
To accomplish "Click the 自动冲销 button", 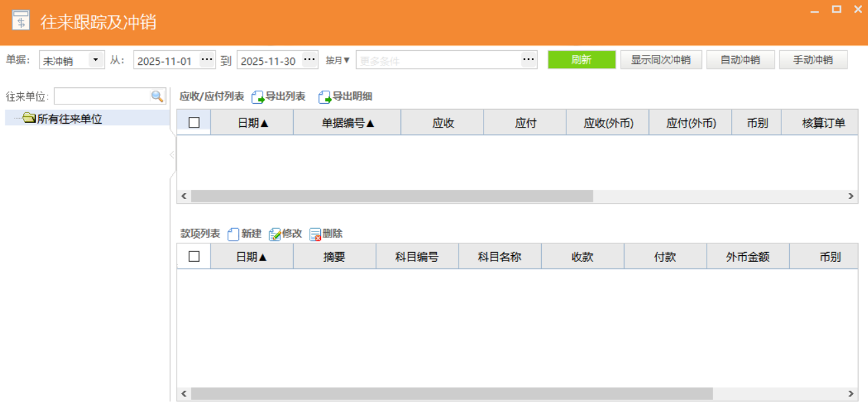I will pyautogui.click(x=740, y=60).
